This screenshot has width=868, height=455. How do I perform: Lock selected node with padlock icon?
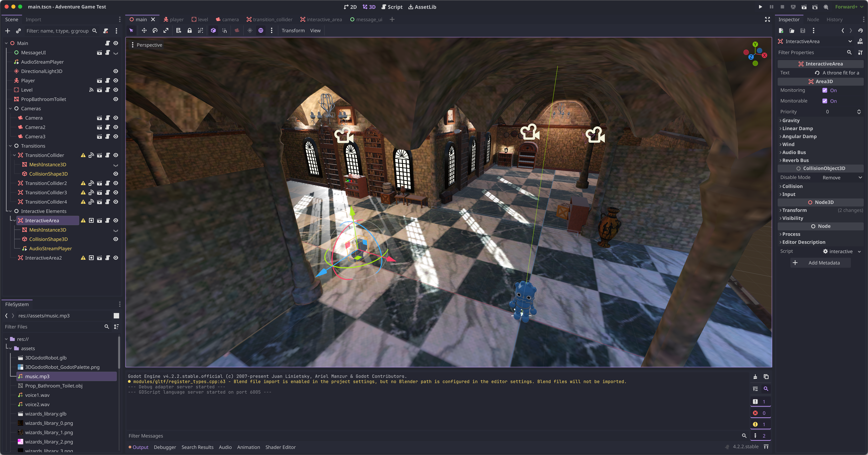pyautogui.click(x=189, y=31)
